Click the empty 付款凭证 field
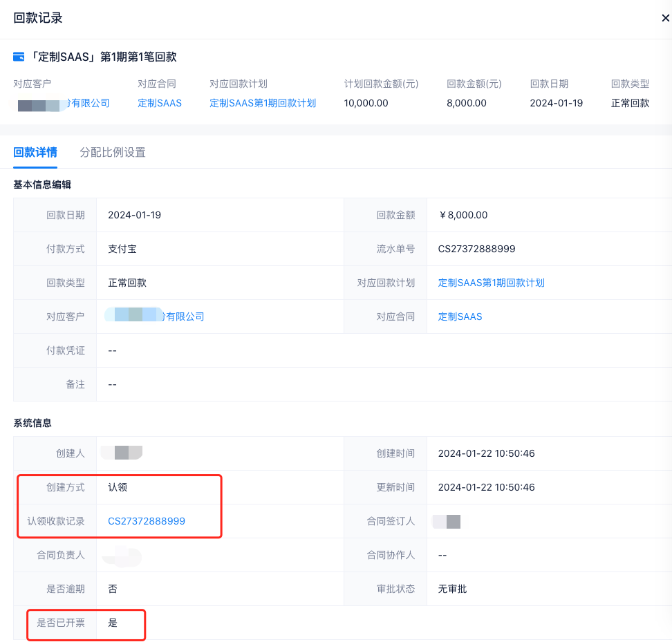 click(113, 351)
